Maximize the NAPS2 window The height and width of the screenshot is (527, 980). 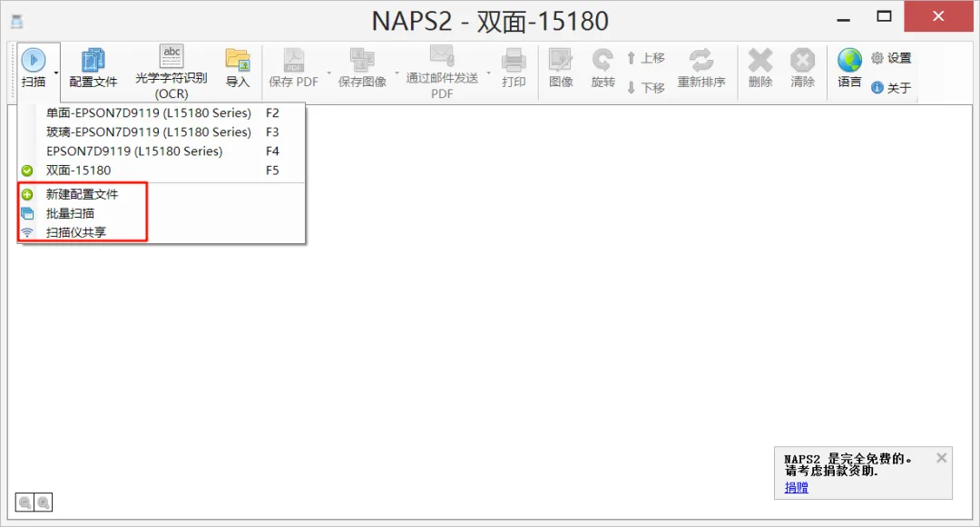coord(884,16)
